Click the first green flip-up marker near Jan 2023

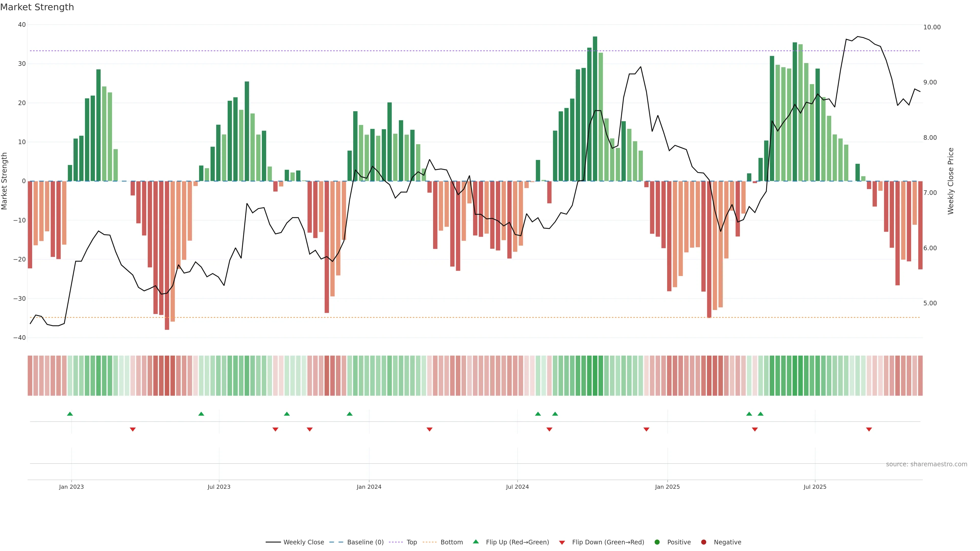[70, 414]
